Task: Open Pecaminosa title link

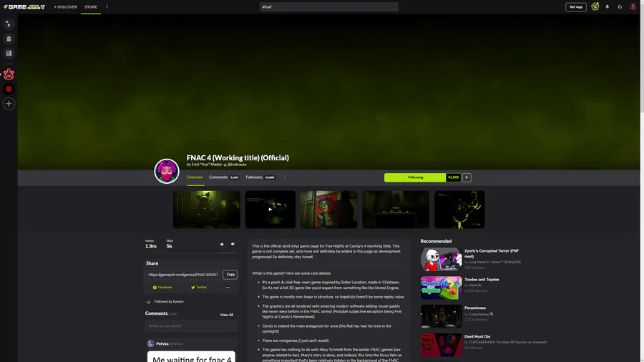Action: tap(475, 308)
